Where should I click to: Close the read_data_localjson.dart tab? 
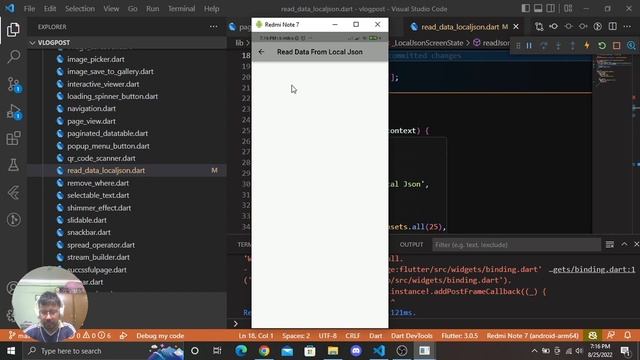516,27
